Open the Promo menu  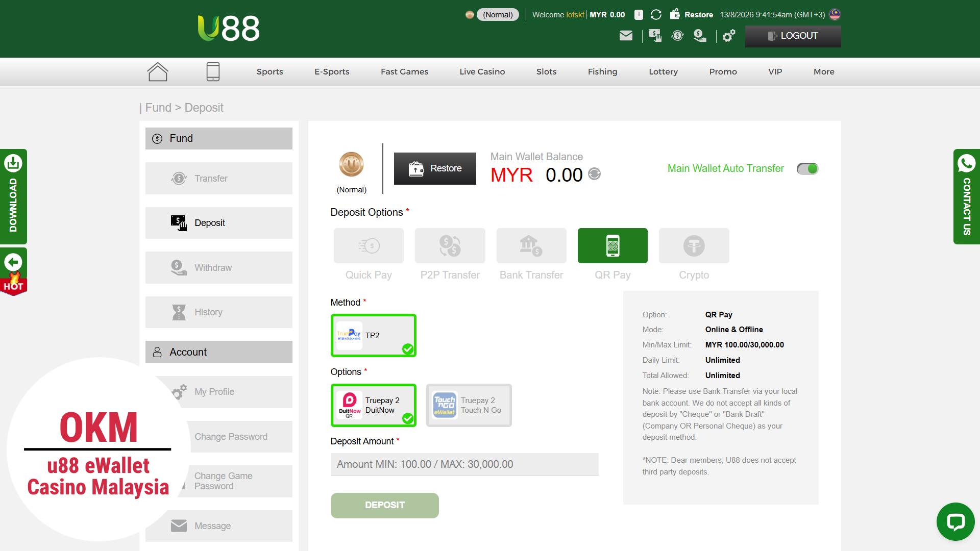pos(723,71)
